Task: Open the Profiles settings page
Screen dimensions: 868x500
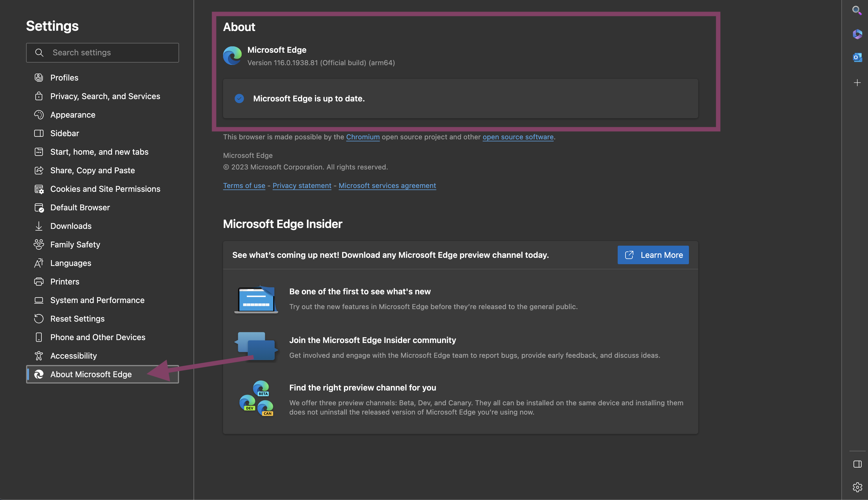Action: pos(102,78)
